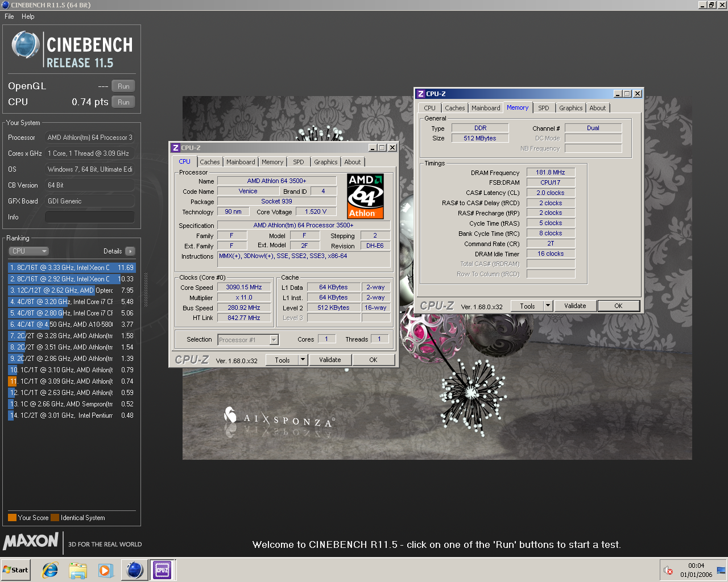Open the File menu
728x582 pixels.
(9, 16)
